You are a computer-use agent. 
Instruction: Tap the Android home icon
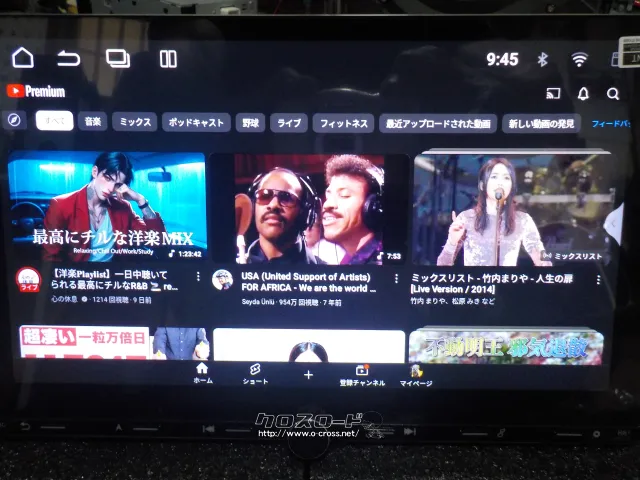[x=22, y=58]
